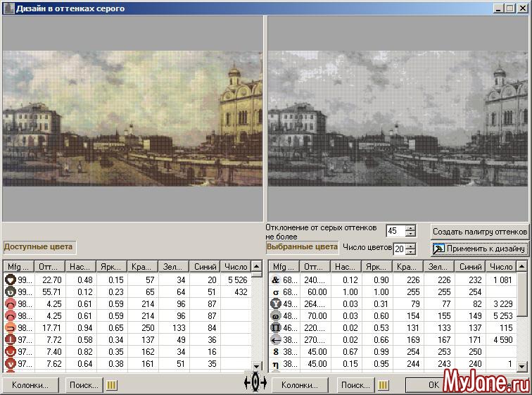Click the yellow column icon beside right Поиск
532x395 pixels.
tap(384, 384)
